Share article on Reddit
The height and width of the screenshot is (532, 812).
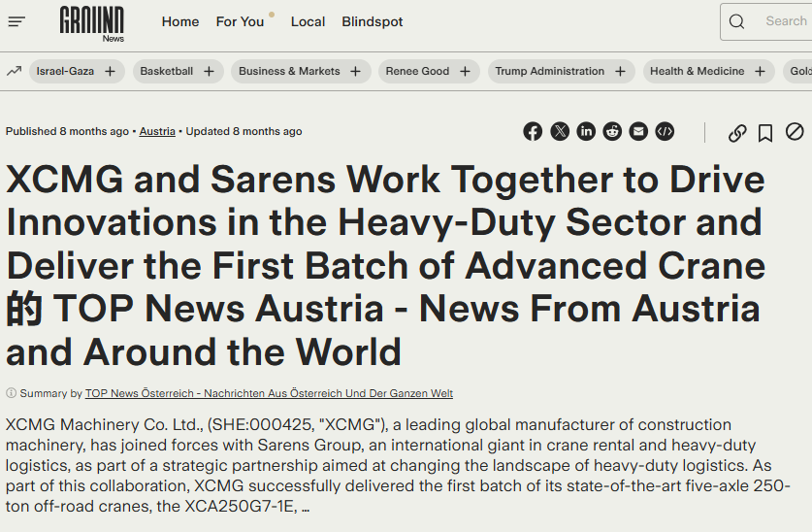pos(612,132)
